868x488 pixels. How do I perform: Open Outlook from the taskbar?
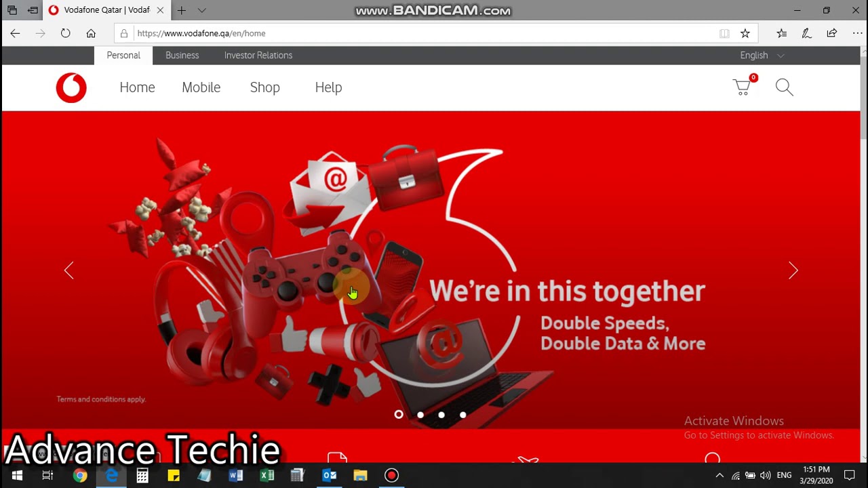330,475
